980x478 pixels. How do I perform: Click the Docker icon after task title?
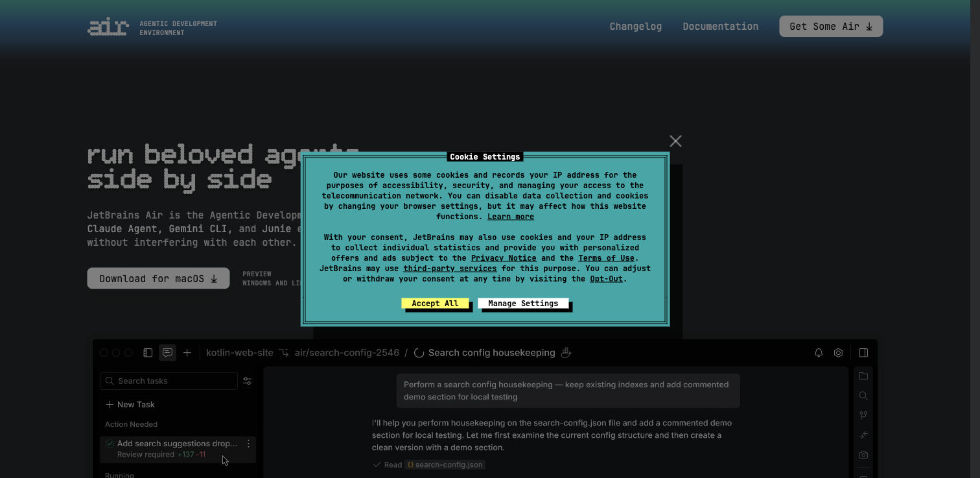click(x=566, y=353)
